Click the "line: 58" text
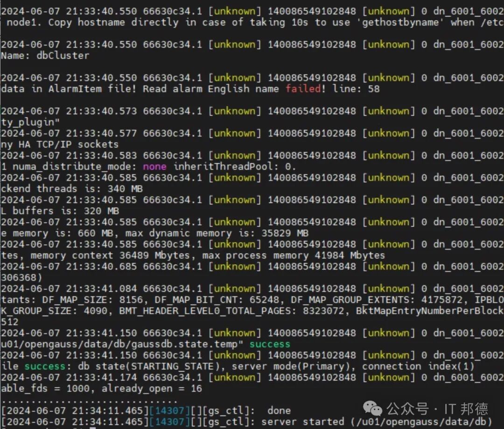The image size is (504, 429). pyautogui.click(x=356, y=89)
